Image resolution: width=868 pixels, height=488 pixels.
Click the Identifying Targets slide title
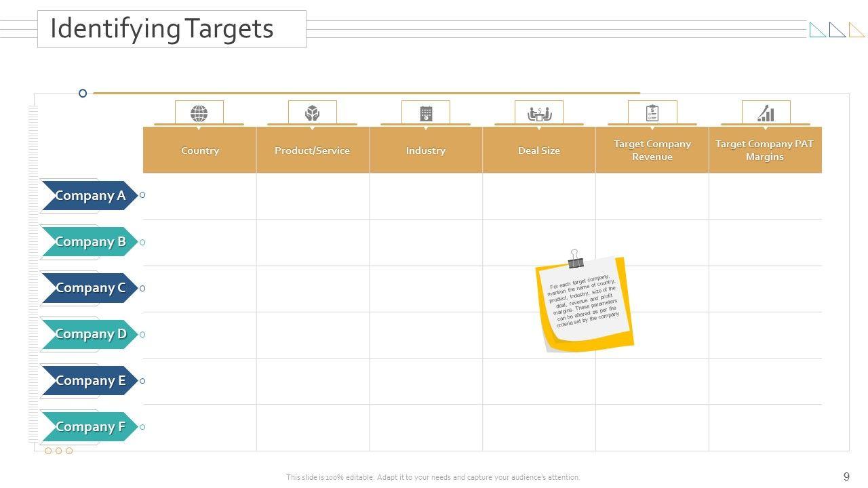tap(162, 28)
